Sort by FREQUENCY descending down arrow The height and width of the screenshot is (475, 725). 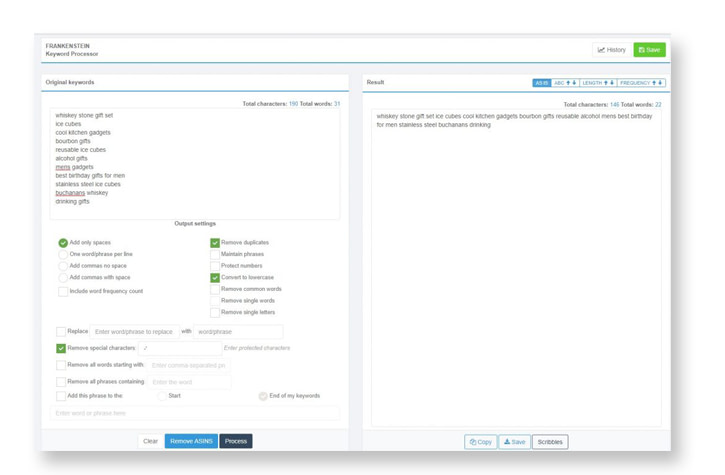(660, 83)
